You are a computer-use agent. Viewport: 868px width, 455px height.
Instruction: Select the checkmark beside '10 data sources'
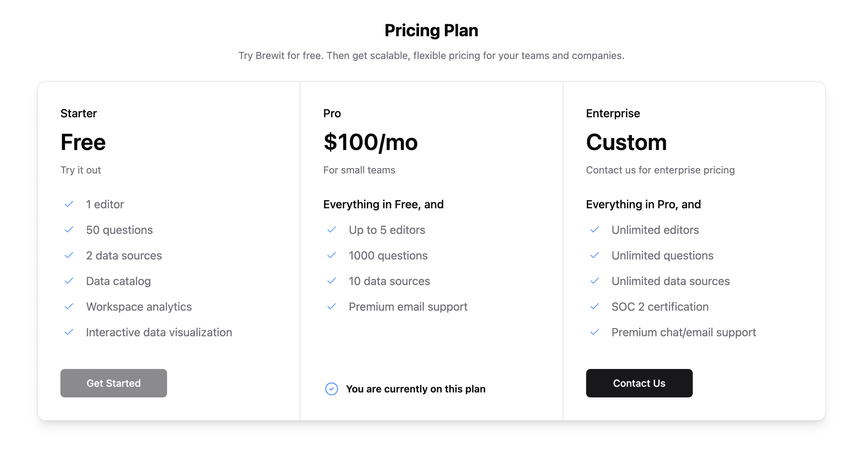(332, 281)
